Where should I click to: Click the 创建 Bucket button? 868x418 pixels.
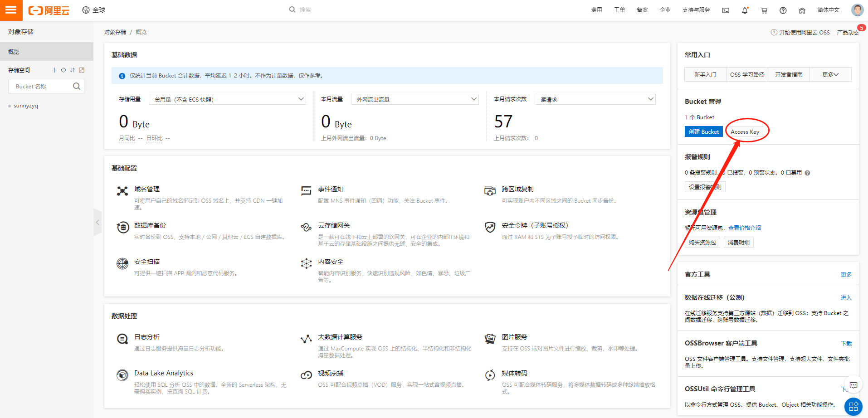tap(704, 131)
